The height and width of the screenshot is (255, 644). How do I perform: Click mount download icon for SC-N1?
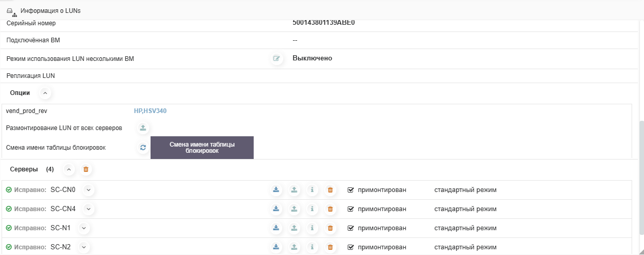tap(276, 228)
